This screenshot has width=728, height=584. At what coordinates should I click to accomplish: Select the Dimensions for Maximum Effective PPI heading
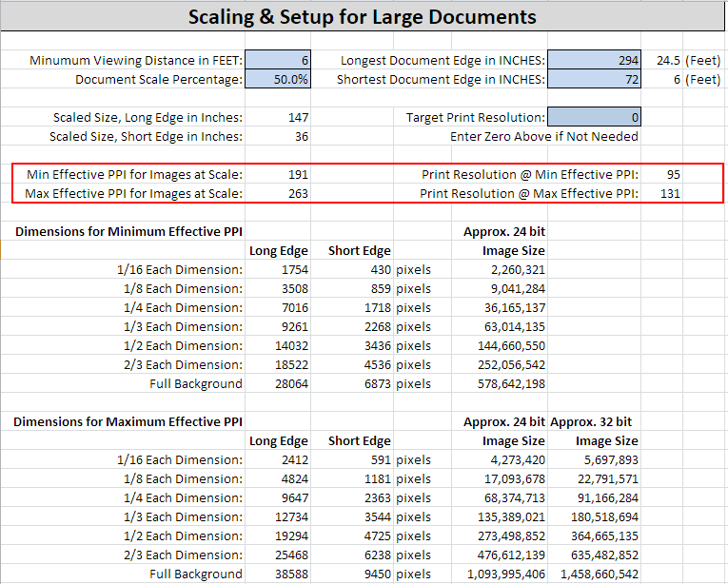click(128, 421)
